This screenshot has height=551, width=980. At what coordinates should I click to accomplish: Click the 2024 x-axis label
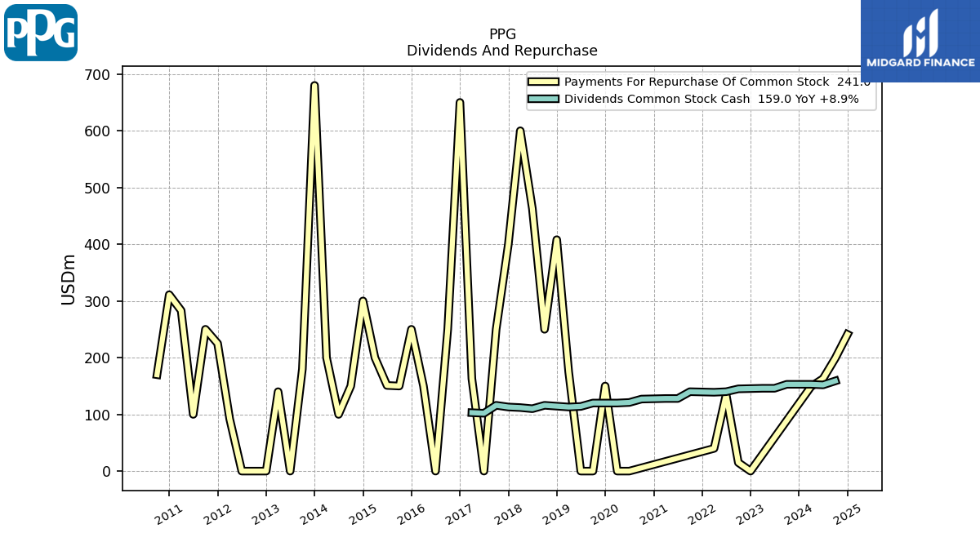click(799, 514)
